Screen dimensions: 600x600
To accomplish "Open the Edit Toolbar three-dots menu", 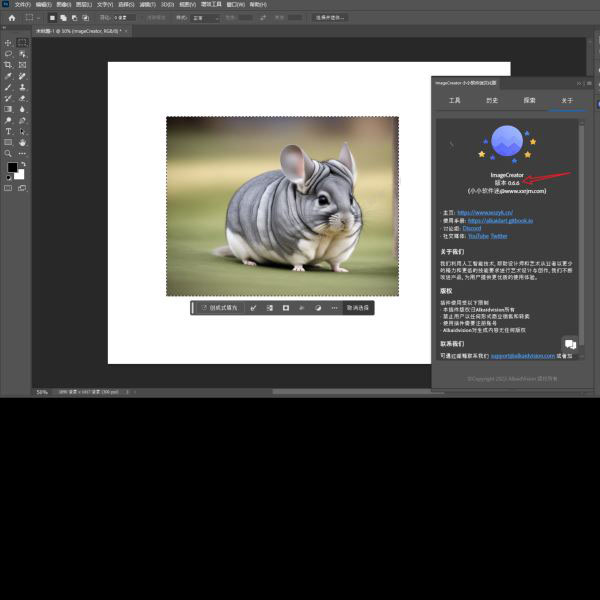I will point(22,153).
